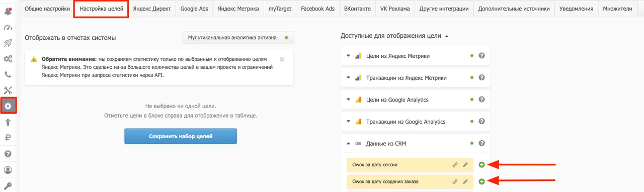Open phone calls icon in sidebar
The height and width of the screenshot is (192, 644).
pos(8,74)
